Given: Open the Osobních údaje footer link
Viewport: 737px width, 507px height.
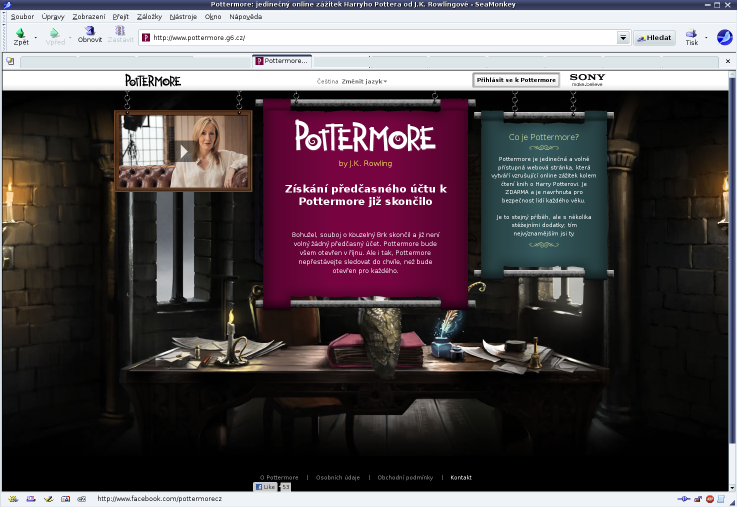Looking at the screenshot, I should 337,477.
